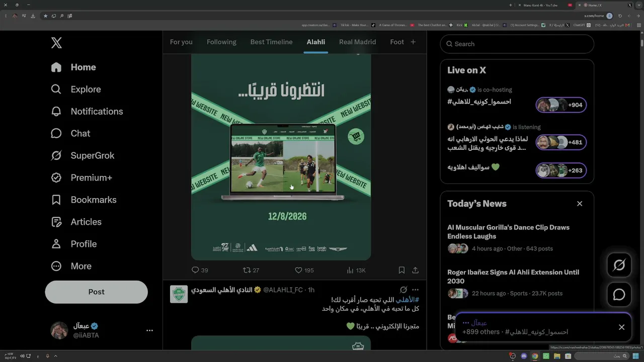Image resolution: width=644 pixels, height=362 pixels.
Task: Open the user avatar next to @iiABTA
Action: (x=59, y=330)
